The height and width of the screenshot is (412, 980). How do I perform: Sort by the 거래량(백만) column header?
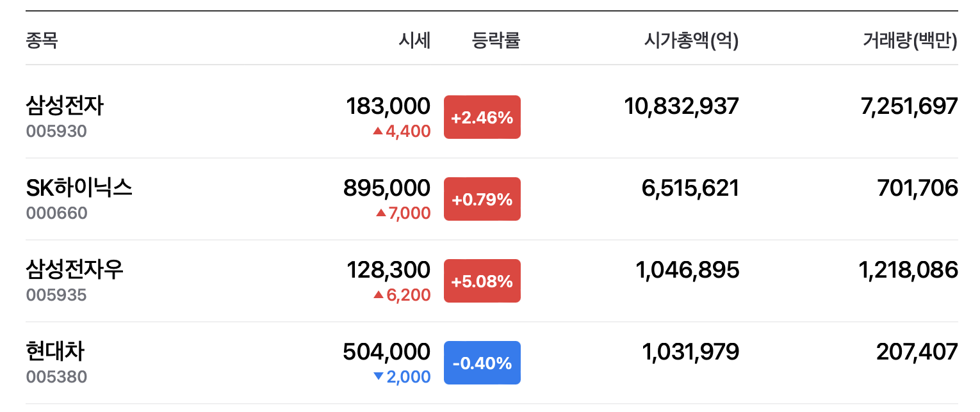tap(910, 41)
